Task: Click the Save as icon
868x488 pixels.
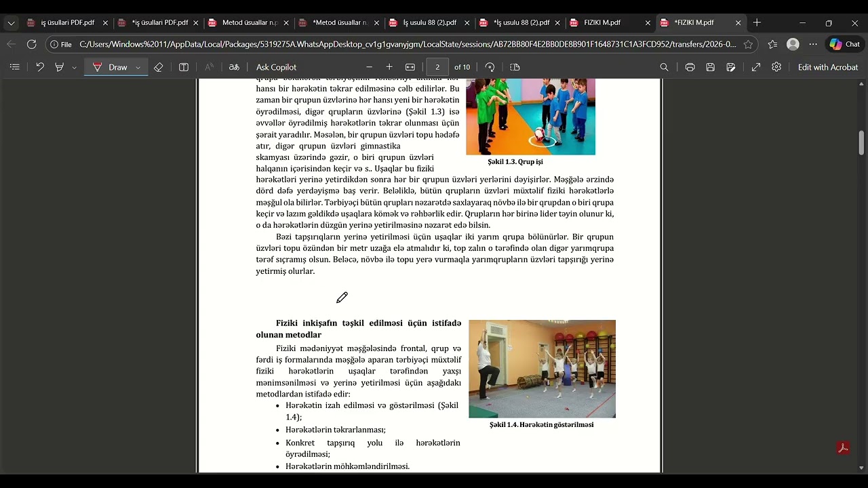Action: 730,67
